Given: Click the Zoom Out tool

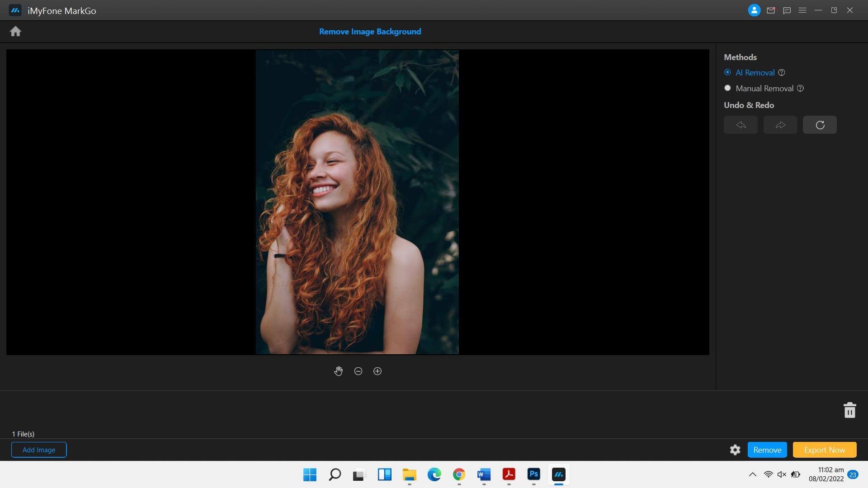Looking at the screenshot, I should pos(358,371).
